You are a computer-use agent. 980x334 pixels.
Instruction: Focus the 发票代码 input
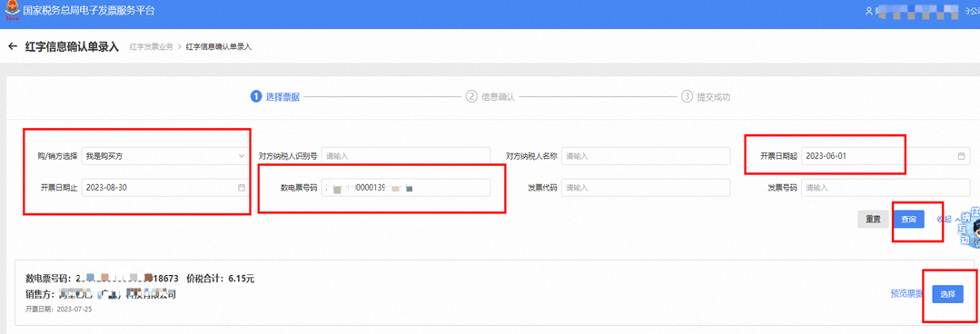(646, 187)
